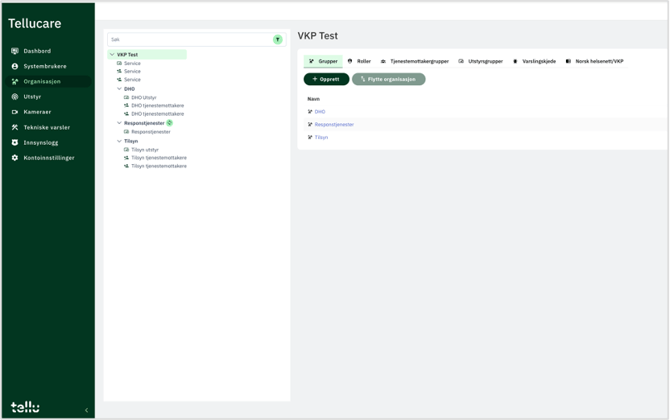Open Dashbord from the sidebar icon

pos(15,51)
